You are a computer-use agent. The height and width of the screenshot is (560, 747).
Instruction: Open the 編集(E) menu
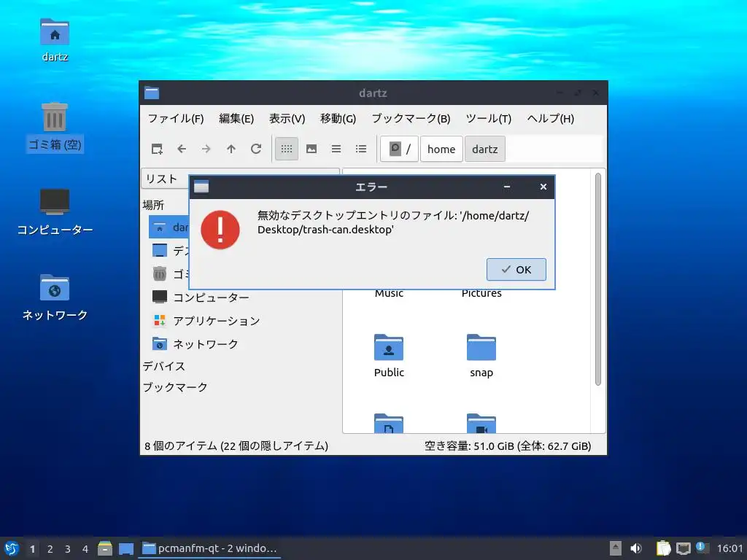pyautogui.click(x=236, y=119)
